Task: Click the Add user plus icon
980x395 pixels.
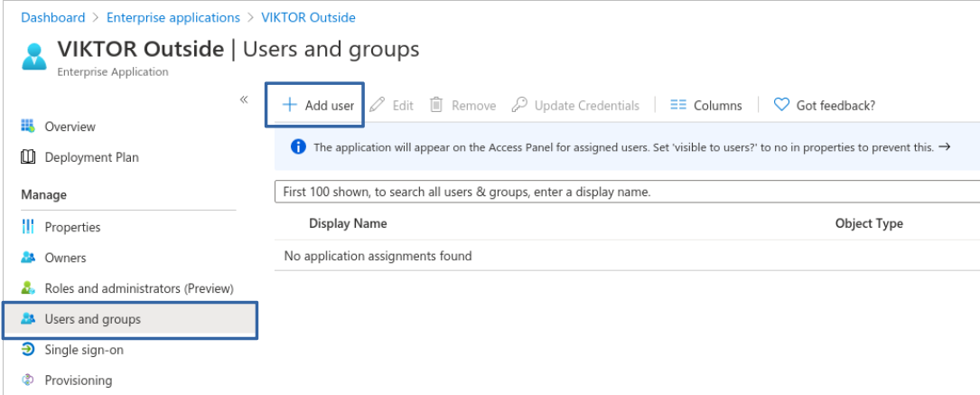Action: tap(289, 105)
